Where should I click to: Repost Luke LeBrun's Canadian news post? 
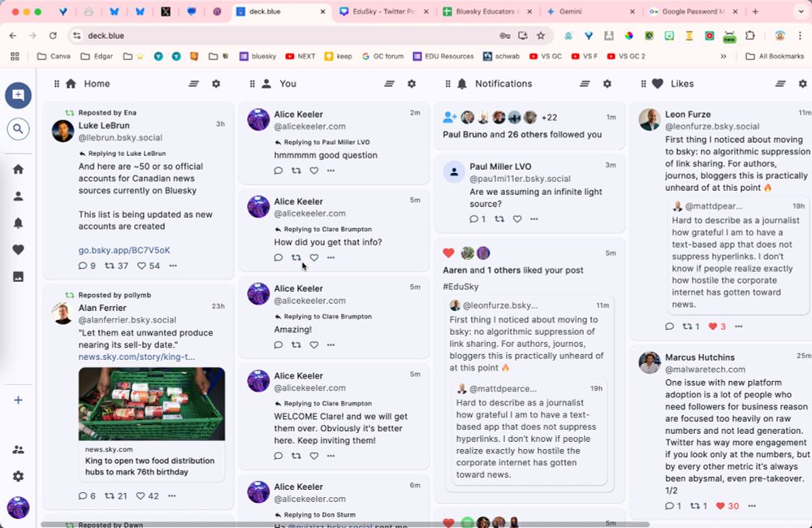tap(110, 266)
